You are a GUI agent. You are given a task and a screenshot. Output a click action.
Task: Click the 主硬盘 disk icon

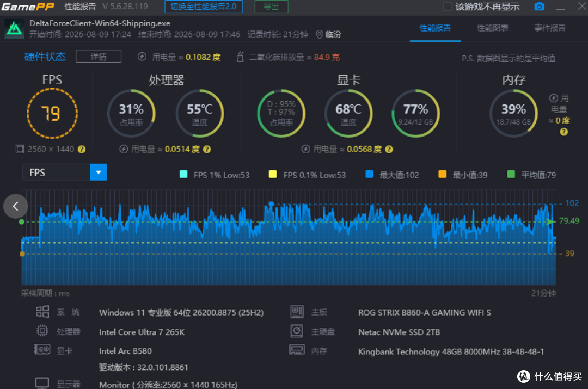click(297, 331)
